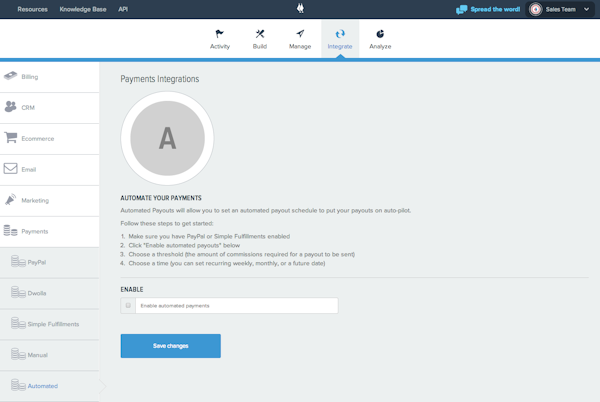Screen dimensions: 600x402
Task: Click the large avatar circle with letter A
Action: (167, 139)
